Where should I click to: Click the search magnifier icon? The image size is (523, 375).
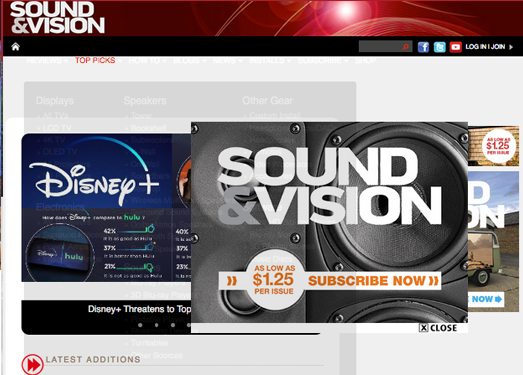406,47
